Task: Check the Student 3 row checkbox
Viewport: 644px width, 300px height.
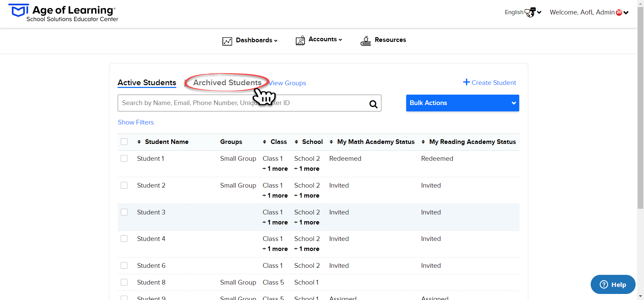Action: (124, 212)
